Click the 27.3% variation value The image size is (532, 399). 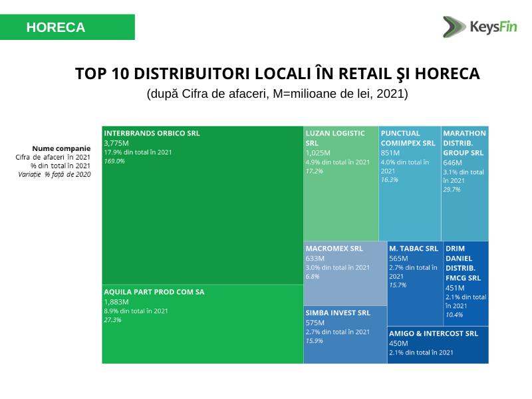[112, 320]
